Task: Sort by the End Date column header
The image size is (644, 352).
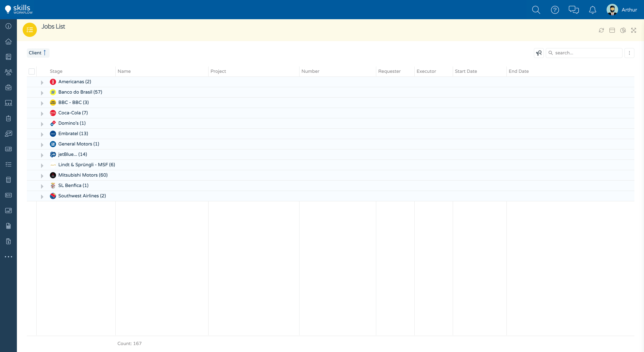Action: (x=519, y=71)
